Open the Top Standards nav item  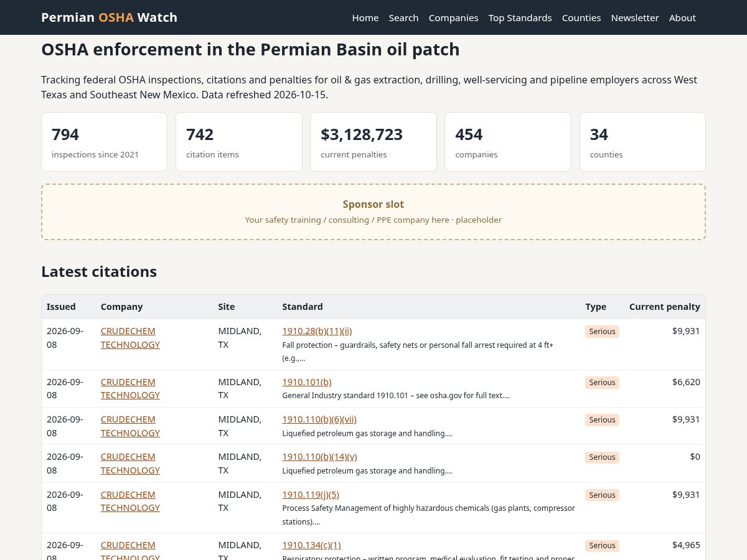click(x=520, y=17)
